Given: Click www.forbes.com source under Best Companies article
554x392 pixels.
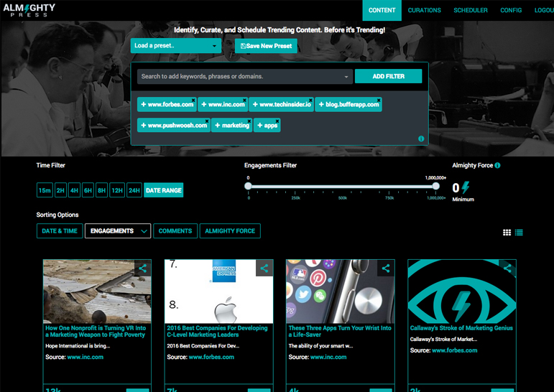Looking at the screenshot, I should pyautogui.click(x=211, y=357).
